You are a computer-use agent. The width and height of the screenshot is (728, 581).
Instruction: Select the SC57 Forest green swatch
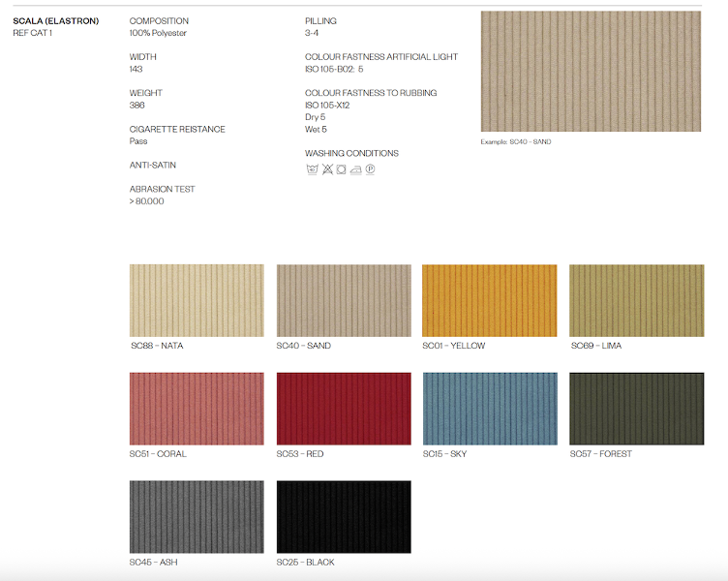coord(636,409)
